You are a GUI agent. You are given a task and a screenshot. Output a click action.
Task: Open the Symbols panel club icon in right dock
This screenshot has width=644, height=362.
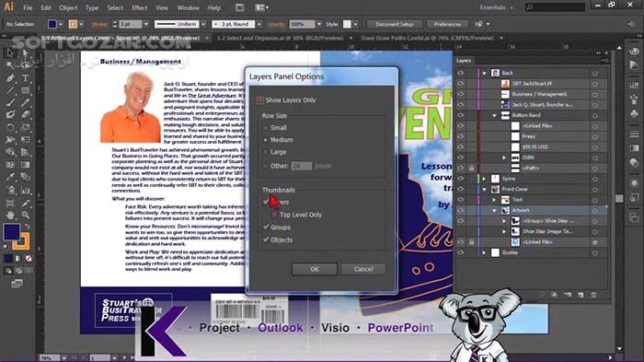(x=634, y=112)
